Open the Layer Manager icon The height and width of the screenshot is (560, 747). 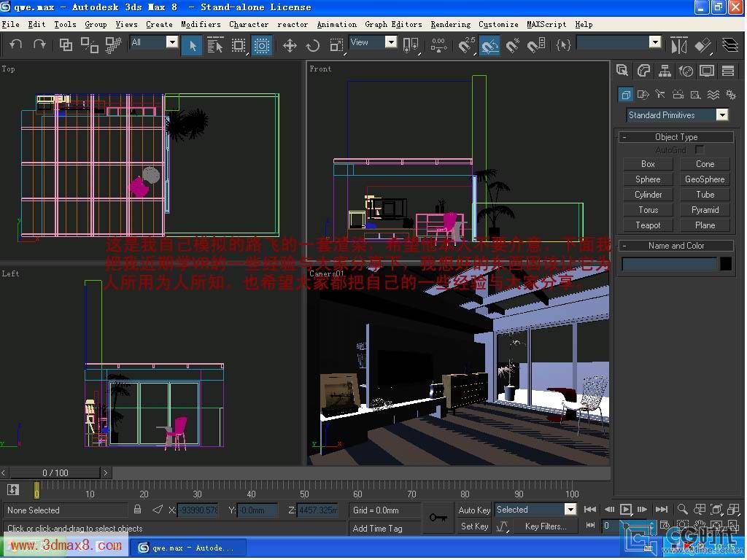click(729, 46)
